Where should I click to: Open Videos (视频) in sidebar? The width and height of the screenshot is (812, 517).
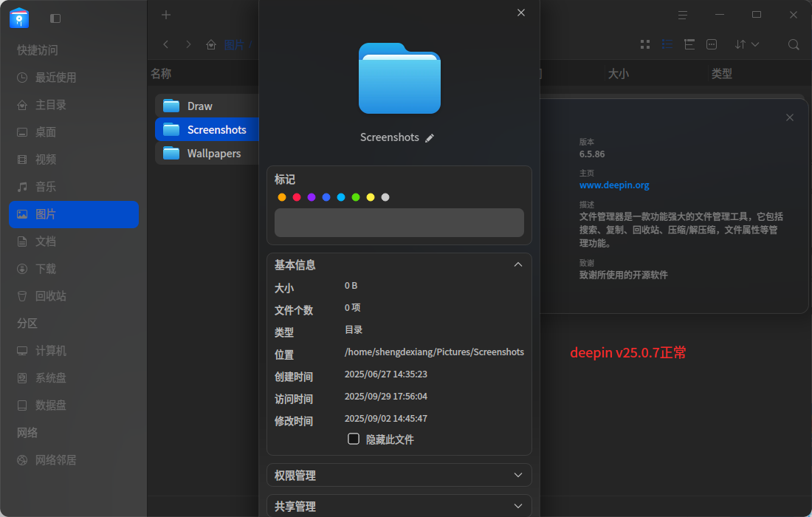74,160
